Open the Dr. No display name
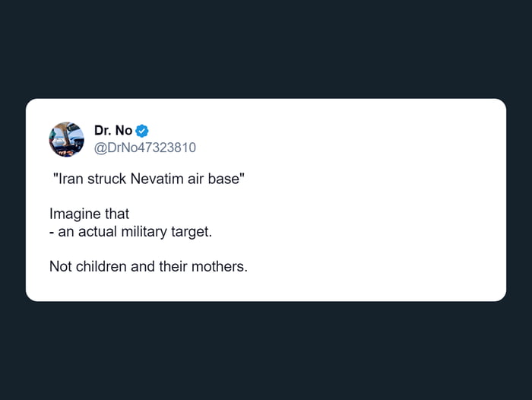 (x=113, y=130)
